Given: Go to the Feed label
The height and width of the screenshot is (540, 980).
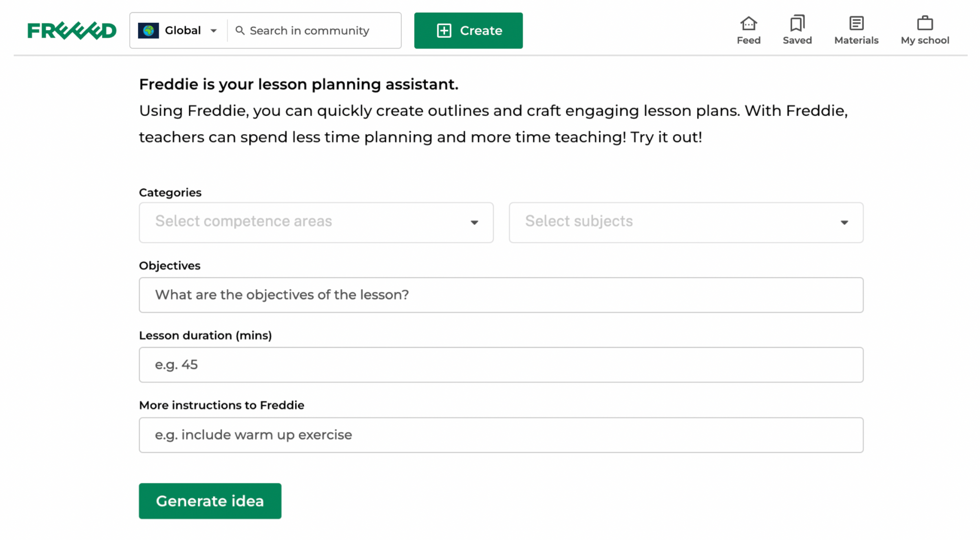Looking at the screenshot, I should click(748, 41).
